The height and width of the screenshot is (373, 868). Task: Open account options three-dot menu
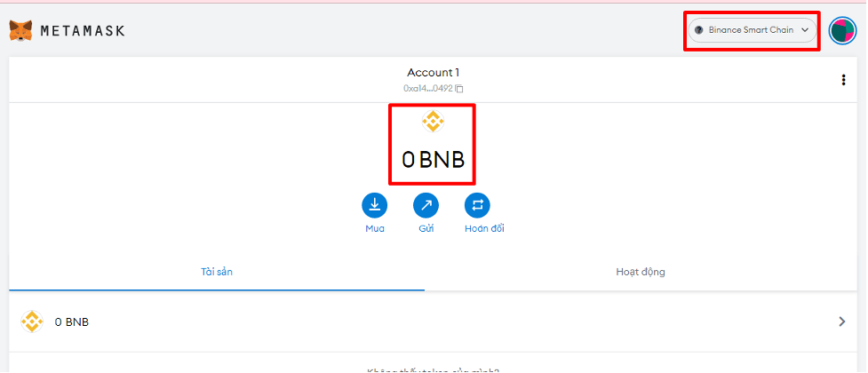(843, 80)
